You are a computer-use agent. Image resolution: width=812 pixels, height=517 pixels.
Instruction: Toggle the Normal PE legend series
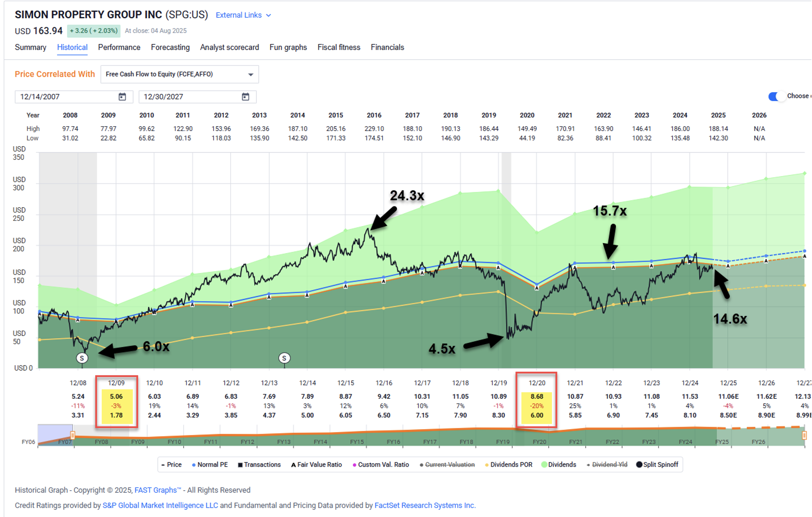pyautogui.click(x=210, y=465)
